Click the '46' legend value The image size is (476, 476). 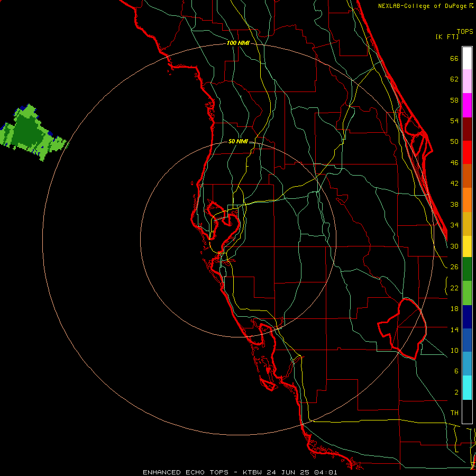pos(454,163)
